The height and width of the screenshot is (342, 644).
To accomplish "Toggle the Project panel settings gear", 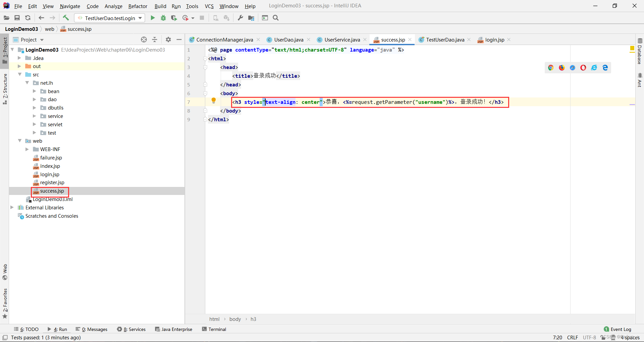I will click(x=168, y=40).
